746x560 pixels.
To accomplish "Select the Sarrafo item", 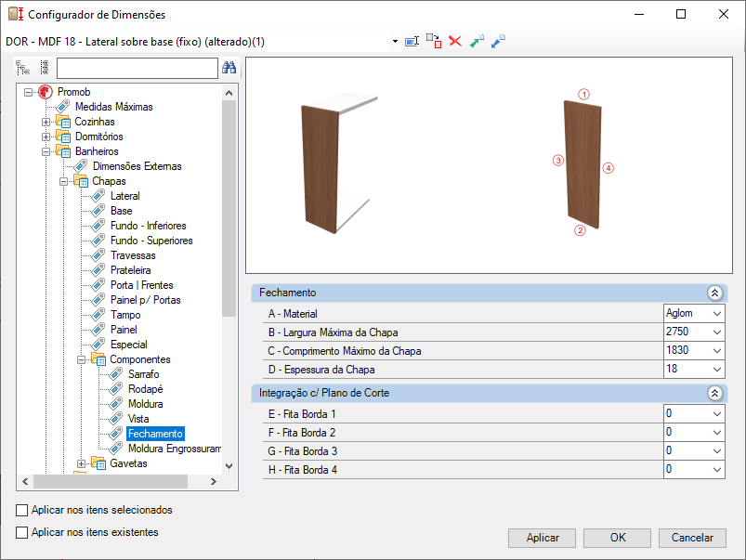I will point(143,374).
